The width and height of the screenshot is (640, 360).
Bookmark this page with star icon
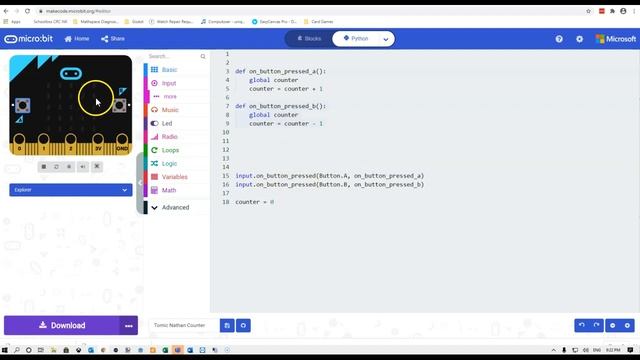point(588,11)
